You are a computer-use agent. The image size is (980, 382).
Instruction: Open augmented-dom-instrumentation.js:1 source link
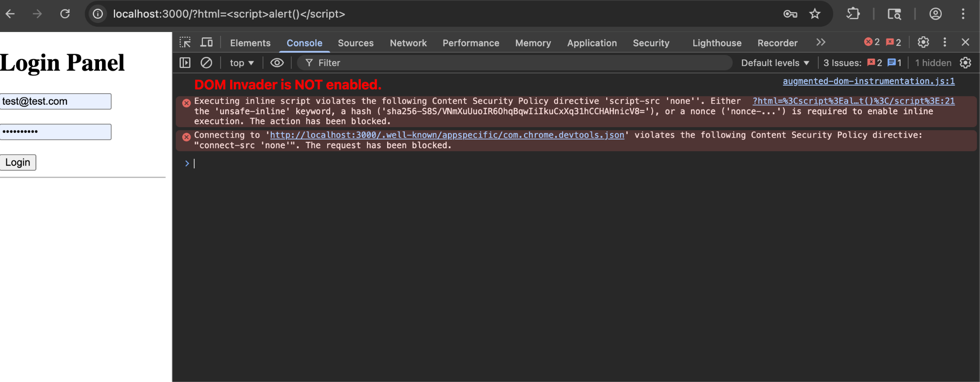869,81
